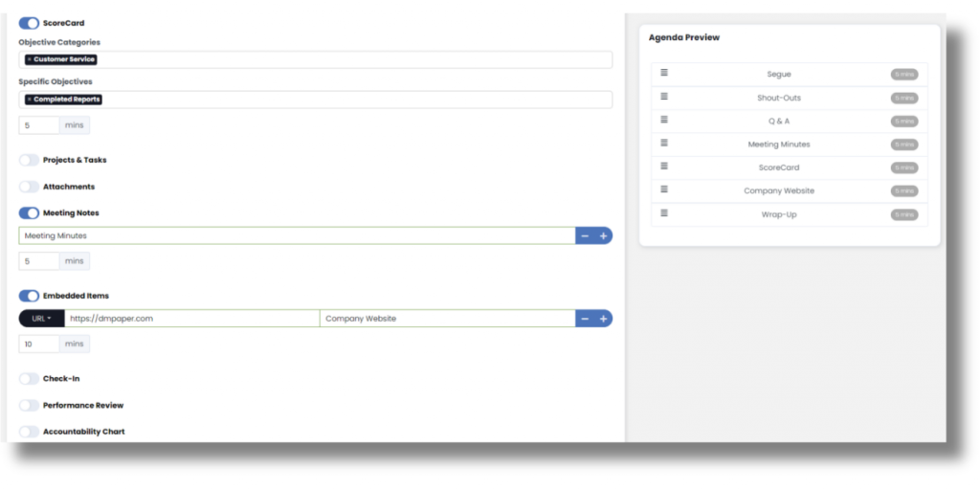Open the URL type dropdown
The image size is (980, 490).
pyautogui.click(x=41, y=319)
